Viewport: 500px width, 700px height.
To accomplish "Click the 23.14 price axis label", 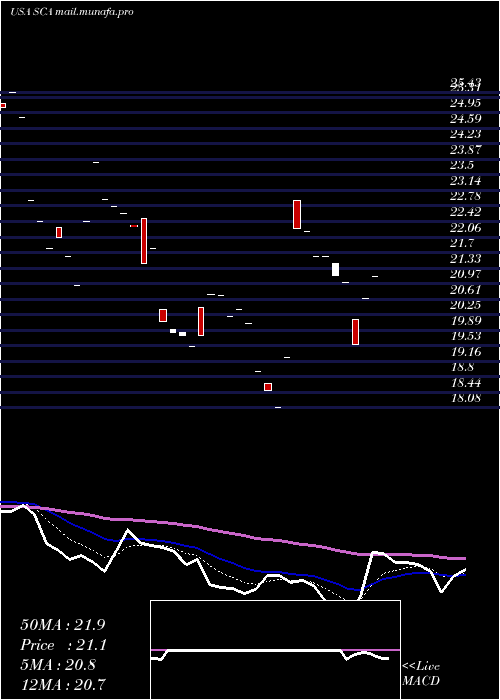I will pos(465,181).
